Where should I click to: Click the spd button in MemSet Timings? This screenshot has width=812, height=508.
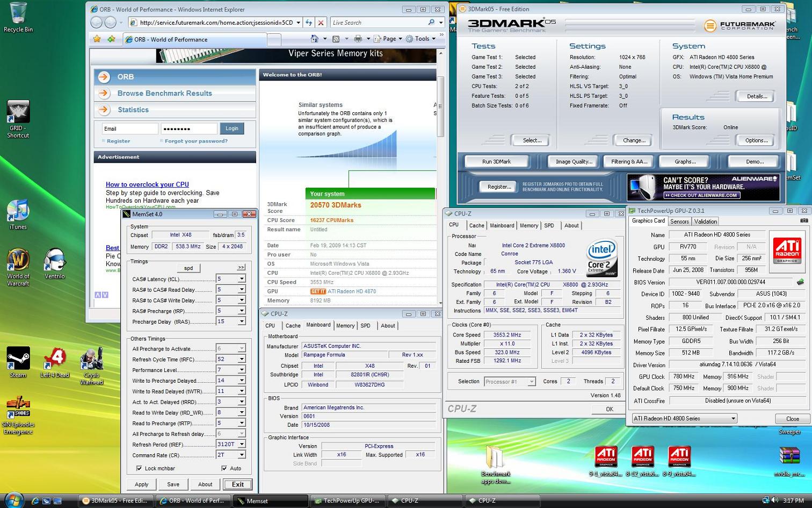(x=189, y=268)
